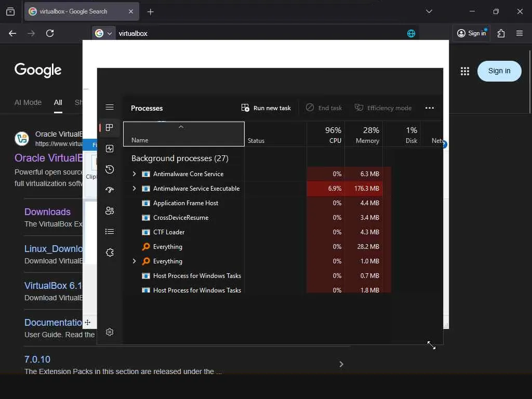Select Everything process using 28.2 MB
The image size is (532, 399).
coord(168,247)
